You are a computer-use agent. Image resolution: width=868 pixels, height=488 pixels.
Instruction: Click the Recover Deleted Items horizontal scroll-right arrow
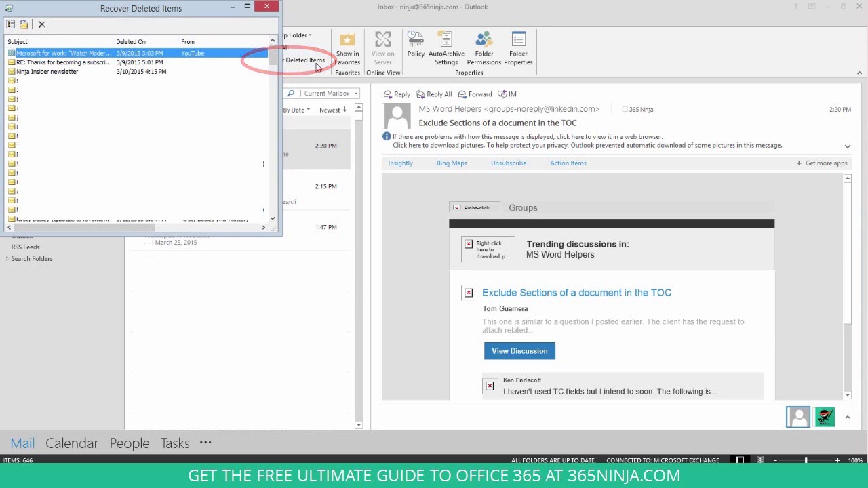tap(264, 227)
